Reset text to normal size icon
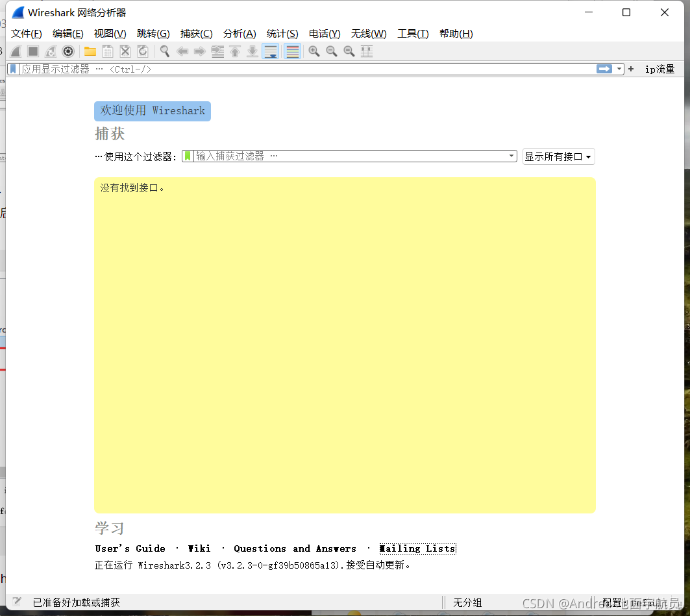This screenshot has width=690, height=616. tap(349, 51)
